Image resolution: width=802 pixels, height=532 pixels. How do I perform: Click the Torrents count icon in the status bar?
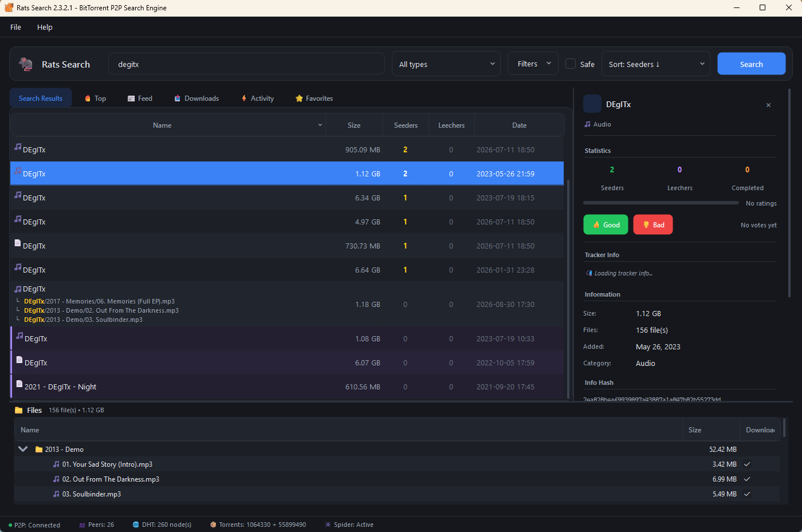213,525
